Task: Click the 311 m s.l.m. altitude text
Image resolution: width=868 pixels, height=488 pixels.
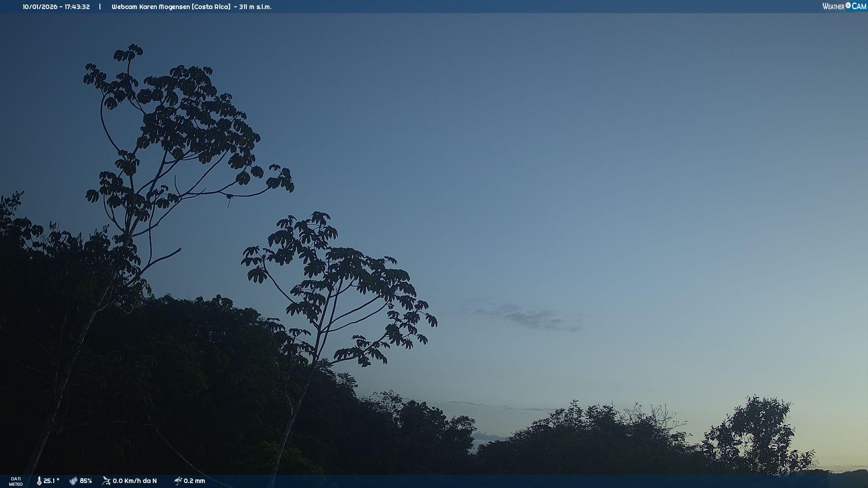Action: click(255, 7)
